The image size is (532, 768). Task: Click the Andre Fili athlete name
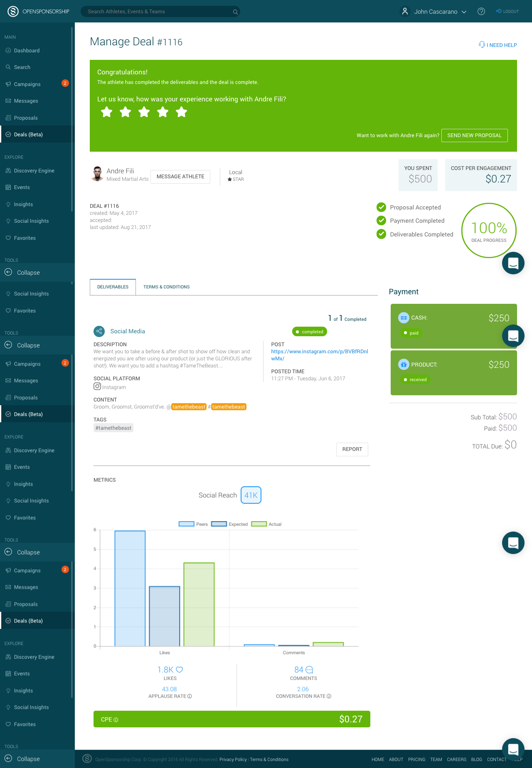(120, 171)
